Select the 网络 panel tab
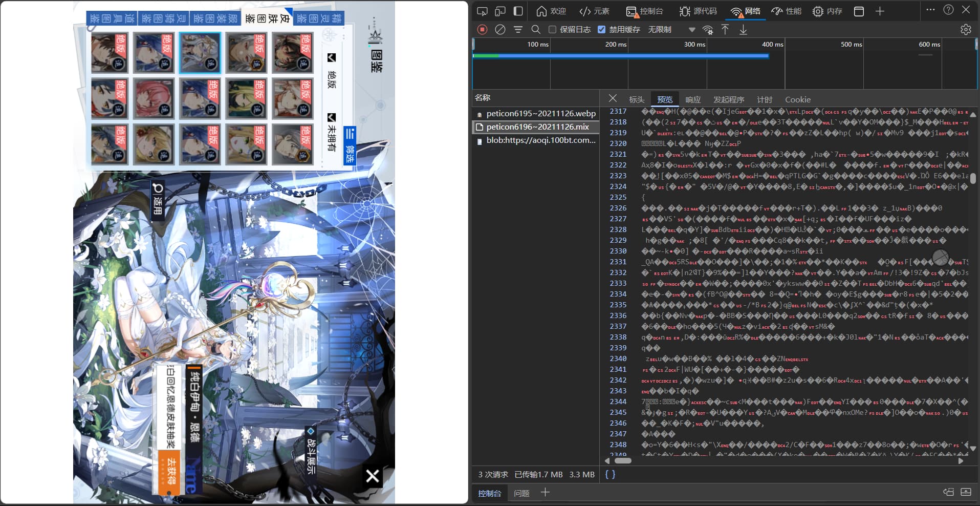This screenshot has height=506, width=980. pyautogui.click(x=746, y=11)
